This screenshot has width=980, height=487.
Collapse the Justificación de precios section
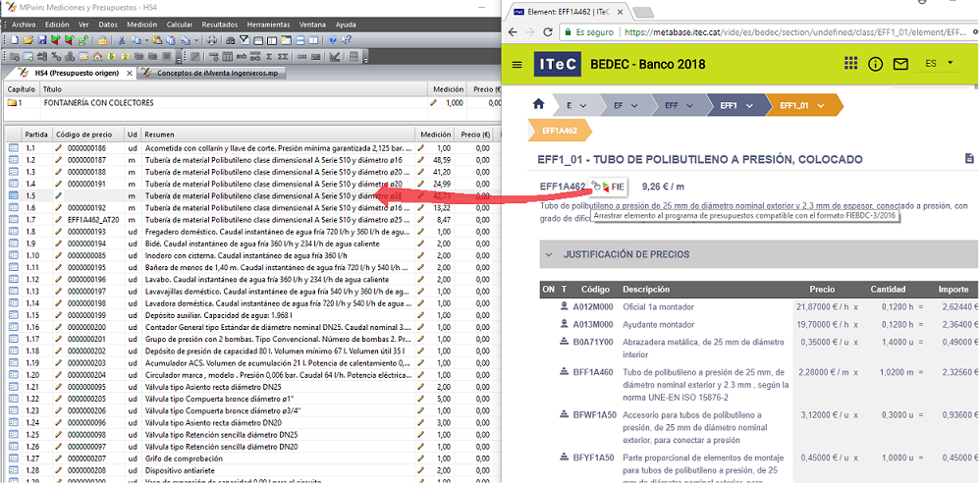coord(549,254)
